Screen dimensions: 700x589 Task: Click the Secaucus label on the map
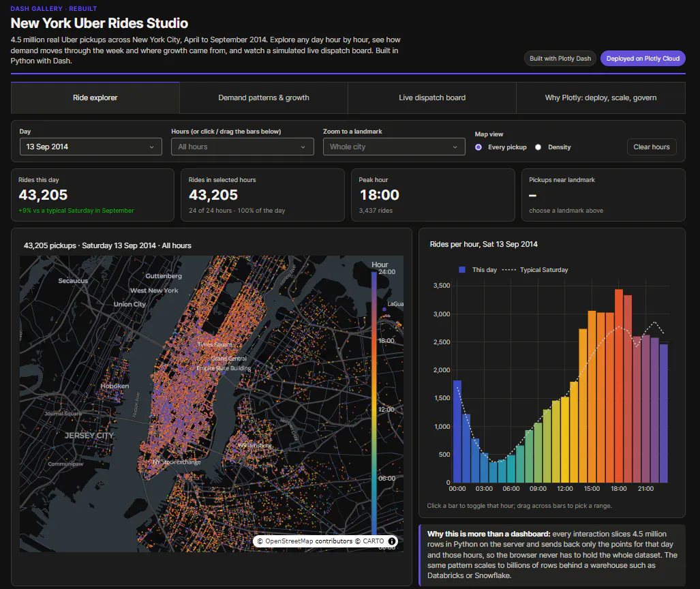(x=73, y=281)
